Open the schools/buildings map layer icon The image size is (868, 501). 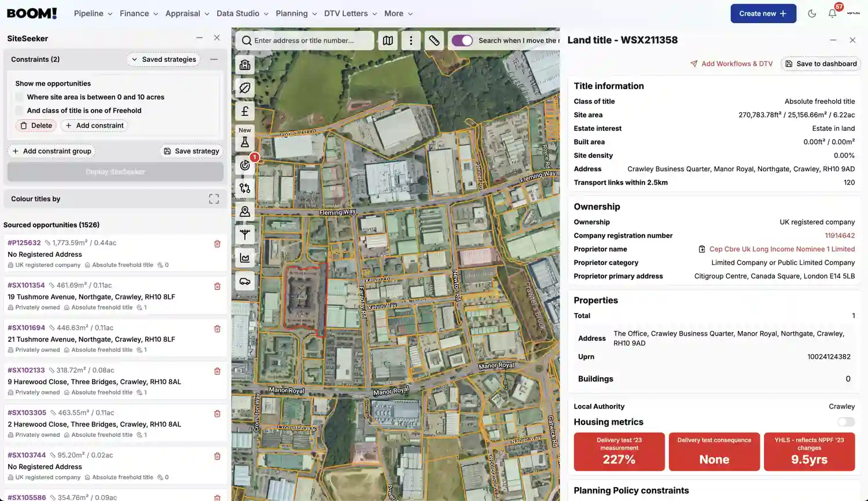point(245,65)
